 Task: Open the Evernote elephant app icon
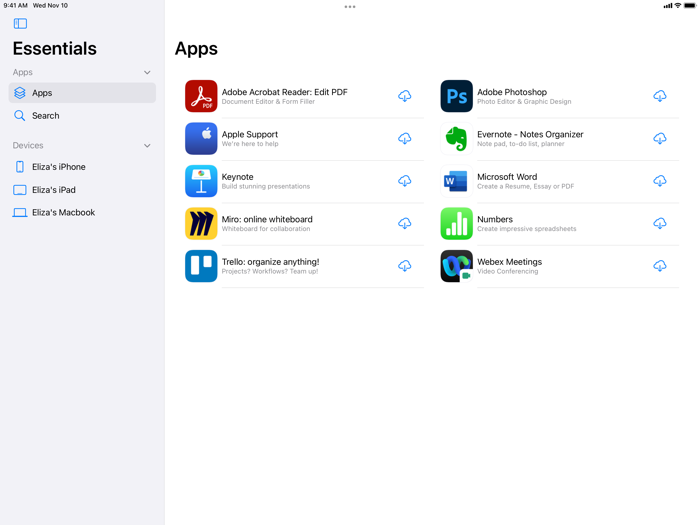456,138
